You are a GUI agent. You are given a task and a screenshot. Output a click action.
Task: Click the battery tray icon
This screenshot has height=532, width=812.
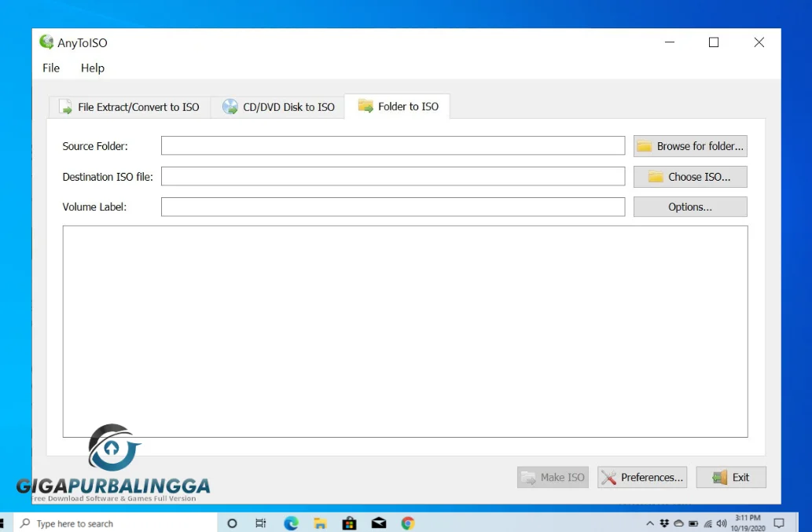click(x=693, y=523)
